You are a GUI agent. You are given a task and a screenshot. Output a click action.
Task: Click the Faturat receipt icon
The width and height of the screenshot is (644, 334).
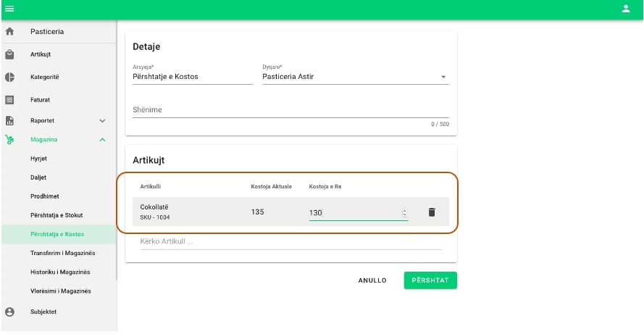pyautogui.click(x=10, y=99)
